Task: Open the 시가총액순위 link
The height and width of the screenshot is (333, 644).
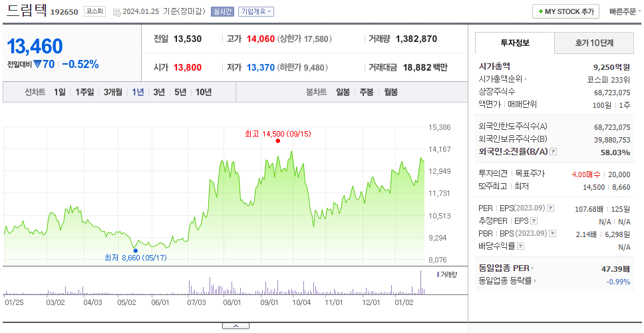Action: click(x=500, y=79)
